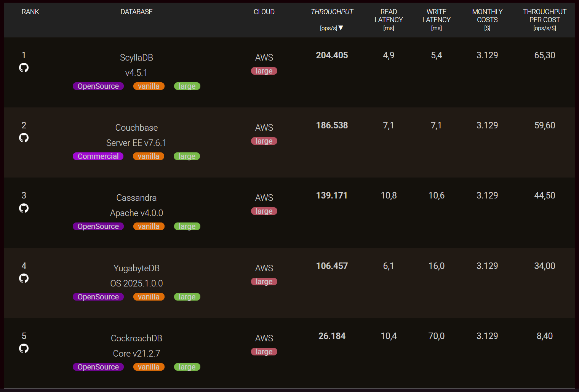The height and width of the screenshot is (392, 579).
Task: Select the GitHub icon for YugabyteDB
Action: 24,278
